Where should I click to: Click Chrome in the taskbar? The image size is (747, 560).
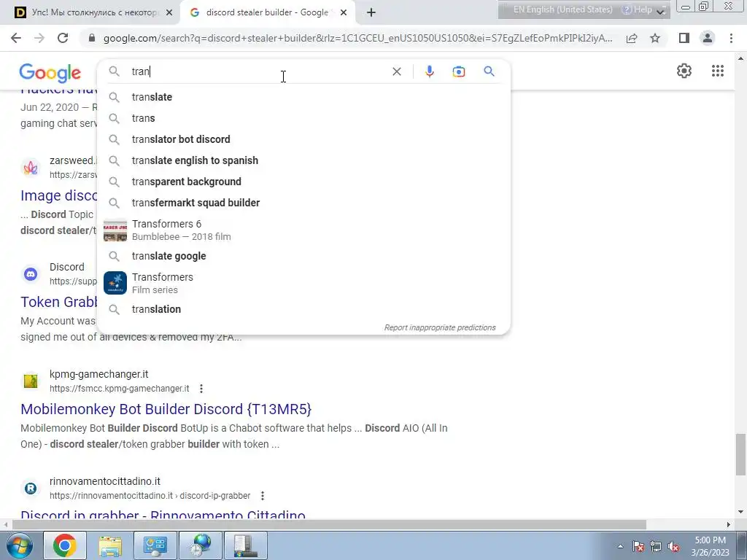tap(65, 545)
